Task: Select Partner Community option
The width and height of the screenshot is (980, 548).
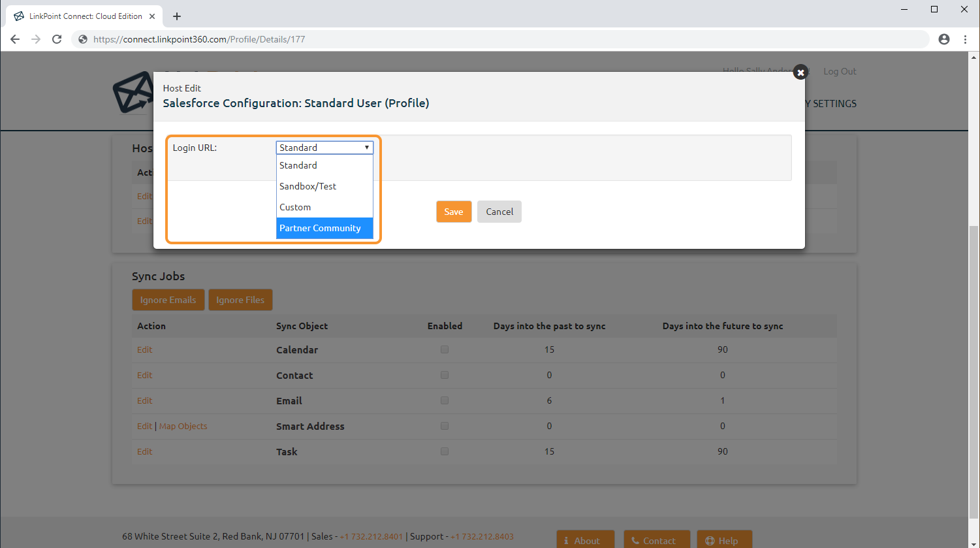Action: (324, 228)
